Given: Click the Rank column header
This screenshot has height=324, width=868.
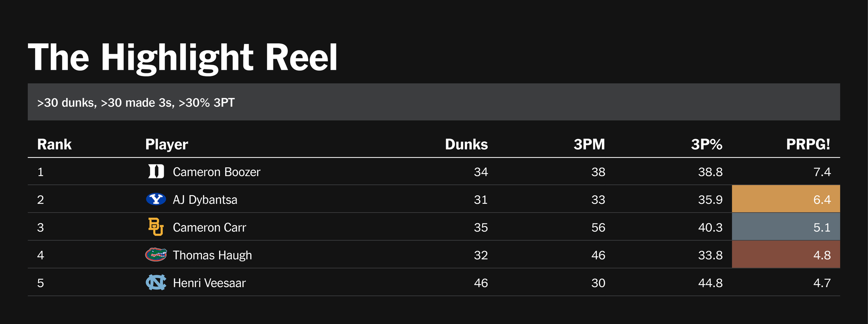Looking at the screenshot, I should (54, 144).
